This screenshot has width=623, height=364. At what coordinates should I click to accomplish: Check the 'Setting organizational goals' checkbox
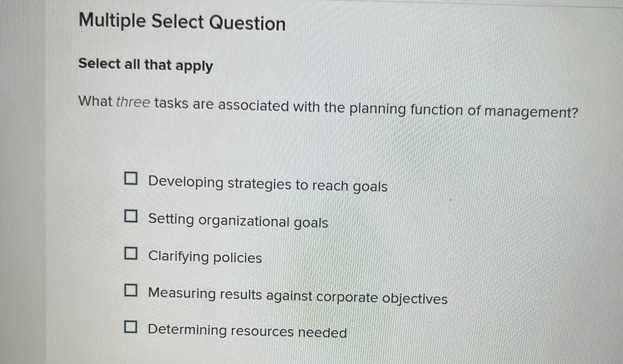pos(131,216)
